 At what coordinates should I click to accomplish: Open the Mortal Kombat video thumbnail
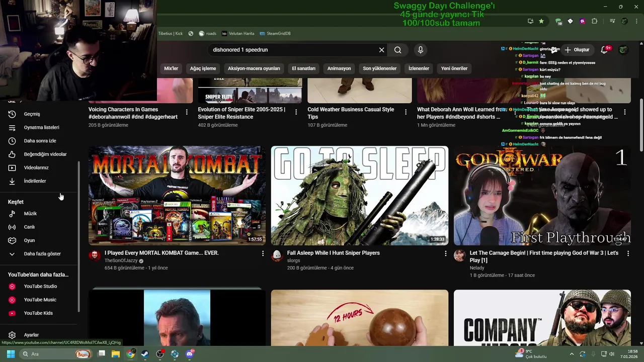pos(177,196)
